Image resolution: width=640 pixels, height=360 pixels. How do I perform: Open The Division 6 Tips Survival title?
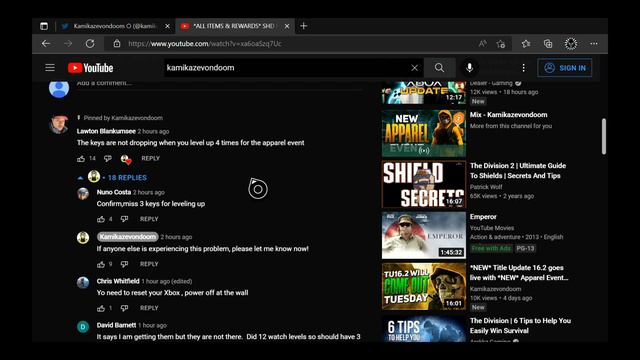520,326
